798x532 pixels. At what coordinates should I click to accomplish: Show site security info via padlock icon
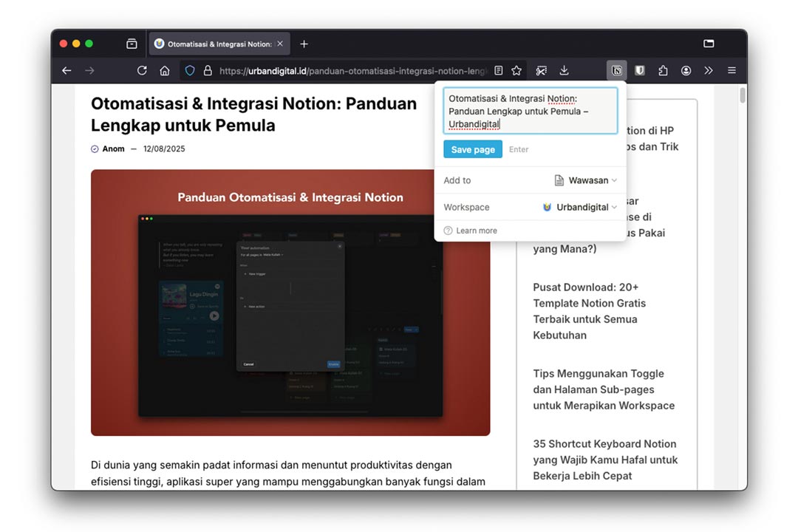pyautogui.click(x=208, y=71)
